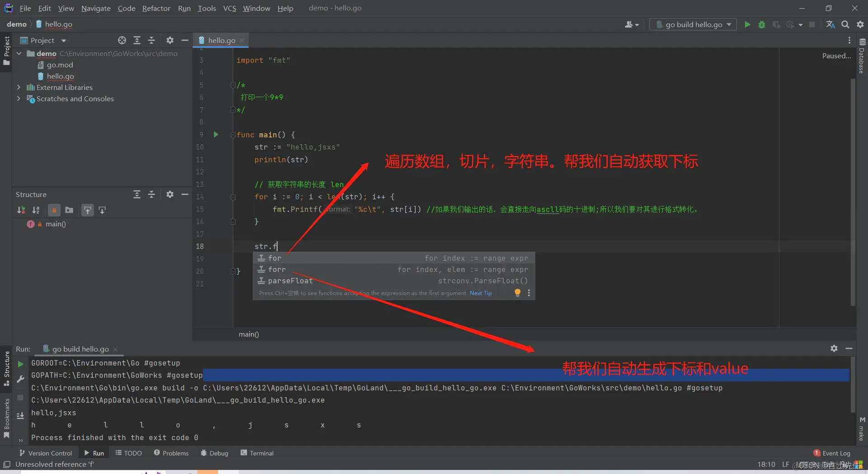Screen dimensions: 868x474
Task: Minimize the Run tool window
Action: point(849,348)
